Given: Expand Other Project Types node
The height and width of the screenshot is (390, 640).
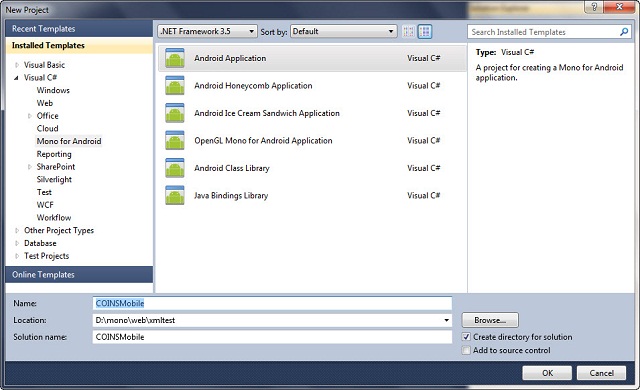Looking at the screenshot, I should tap(17, 230).
